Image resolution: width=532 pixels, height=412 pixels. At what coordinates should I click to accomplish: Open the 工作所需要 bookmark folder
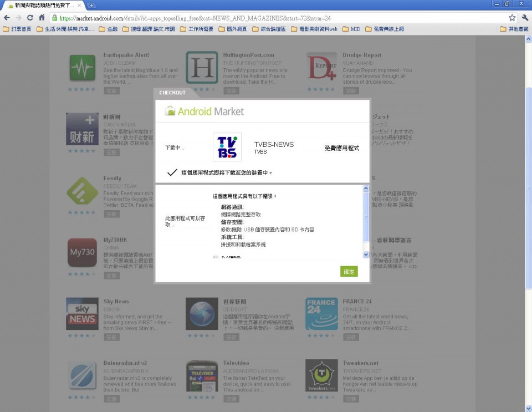tap(197, 29)
